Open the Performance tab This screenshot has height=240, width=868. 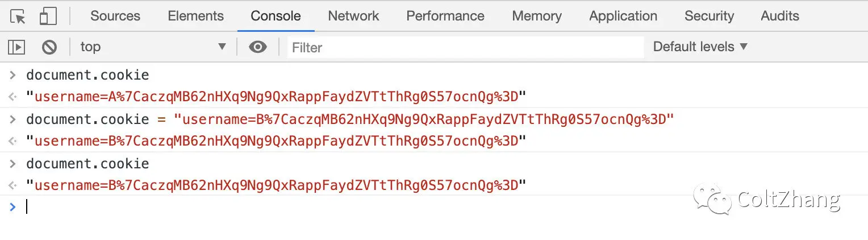[x=445, y=16]
